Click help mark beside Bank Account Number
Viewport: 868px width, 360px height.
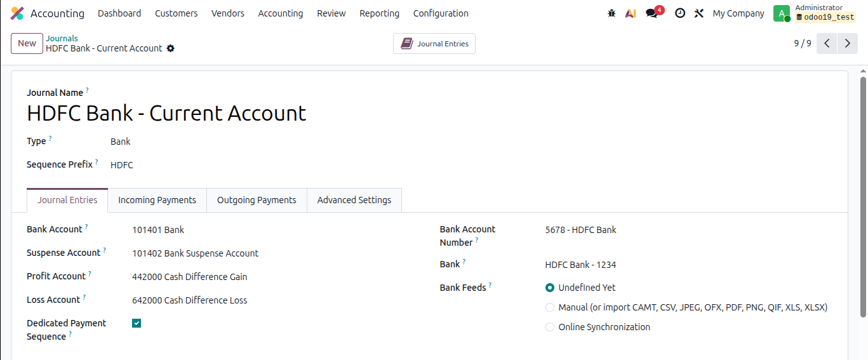477,241
